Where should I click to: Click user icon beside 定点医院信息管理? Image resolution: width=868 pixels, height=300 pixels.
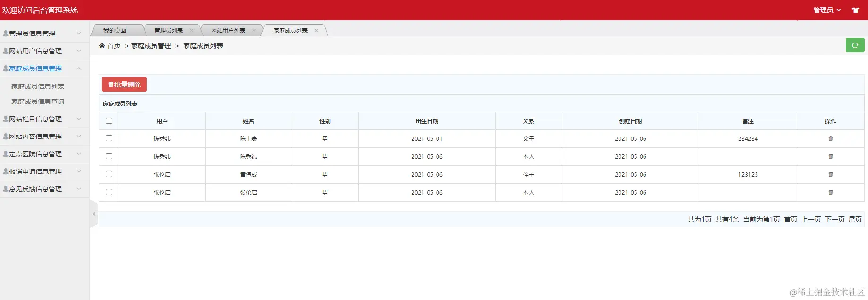click(x=6, y=154)
